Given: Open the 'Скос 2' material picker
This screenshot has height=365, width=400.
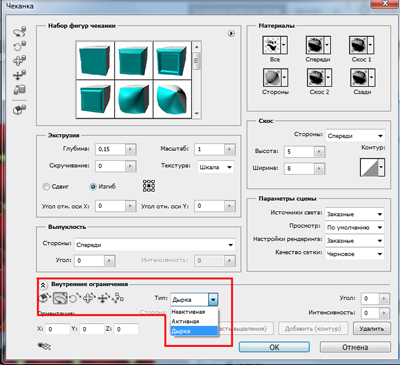Looking at the screenshot, I should pyautogui.click(x=319, y=77).
